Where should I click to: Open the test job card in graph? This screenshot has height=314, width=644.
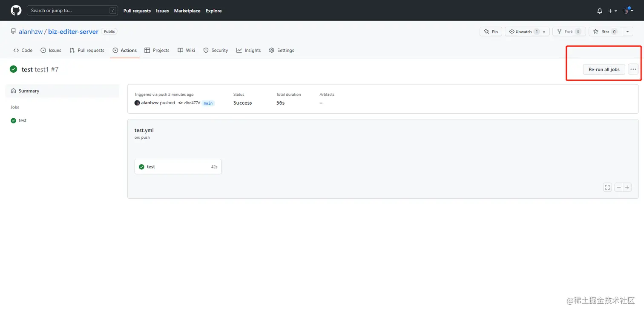[x=178, y=167]
